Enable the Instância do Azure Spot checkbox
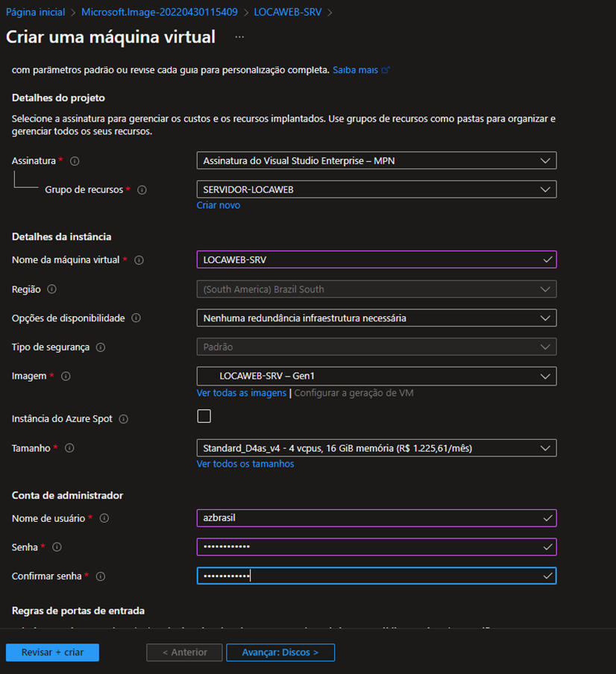Viewport: 616px width, 674px height. point(204,417)
